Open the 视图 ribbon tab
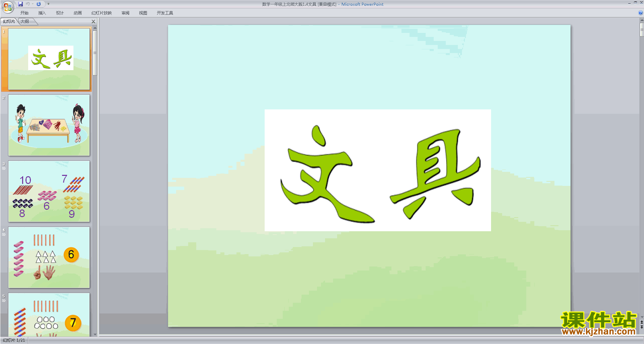Image resolution: width=644 pixels, height=344 pixels. (143, 13)
